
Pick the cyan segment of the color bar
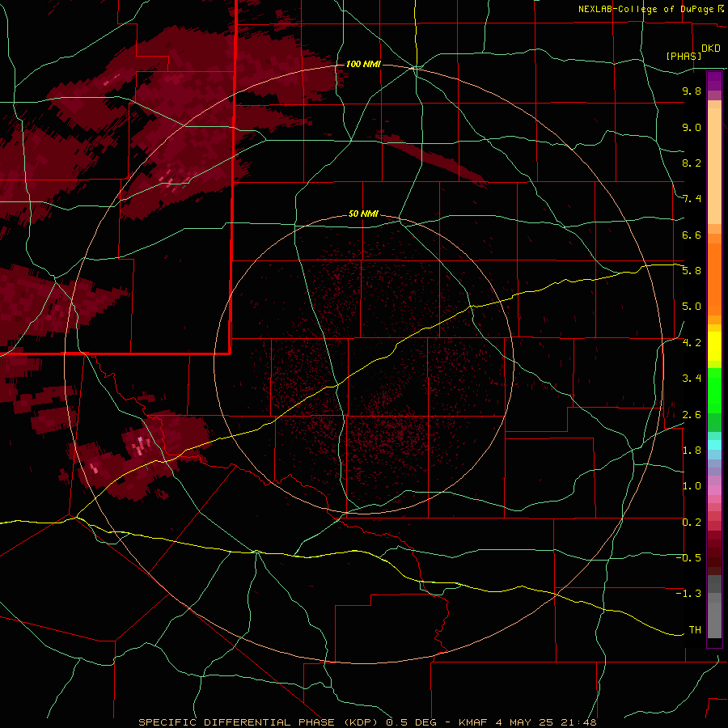(714, 445)
